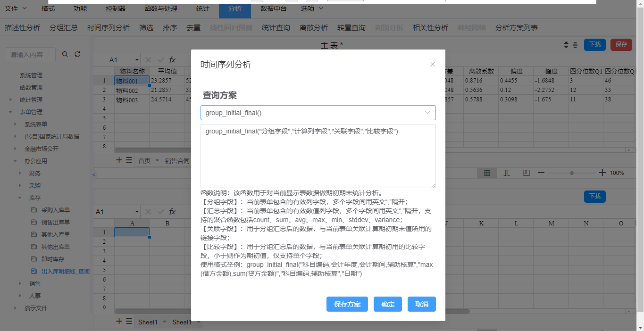Open the 数据中台 menu tab

[273, 8]
